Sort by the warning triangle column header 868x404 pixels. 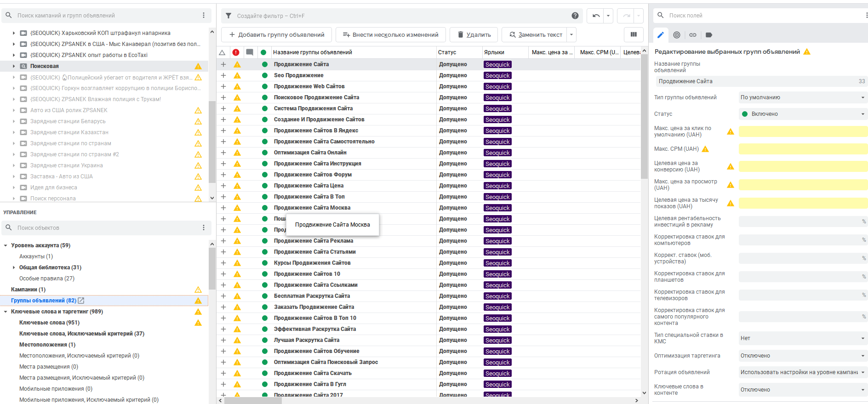(x=222, y=52)
